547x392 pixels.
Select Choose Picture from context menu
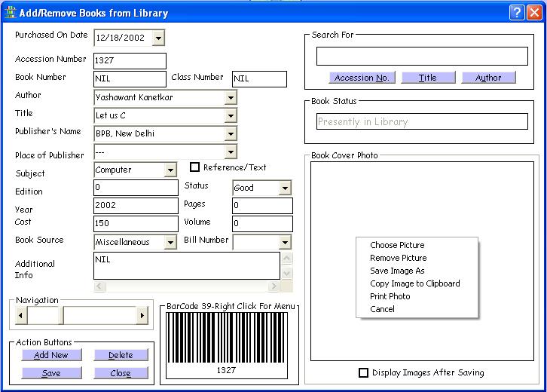397,245
